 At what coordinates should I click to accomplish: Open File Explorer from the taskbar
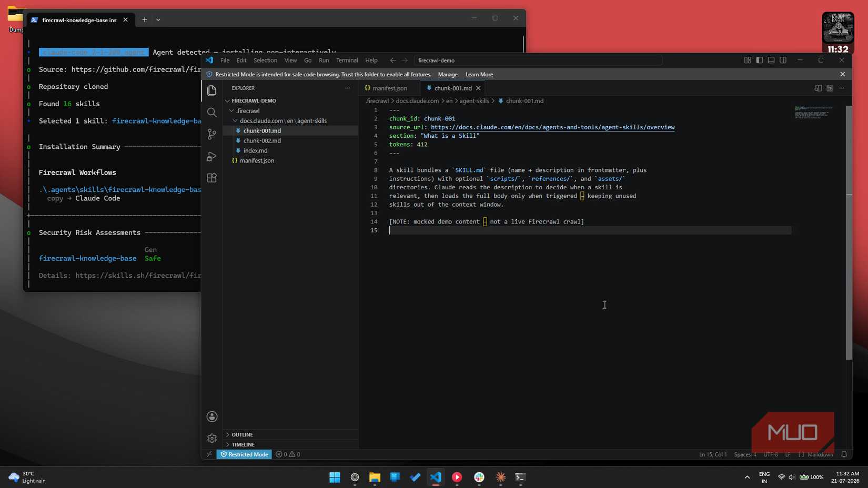(x=375, y=477)
